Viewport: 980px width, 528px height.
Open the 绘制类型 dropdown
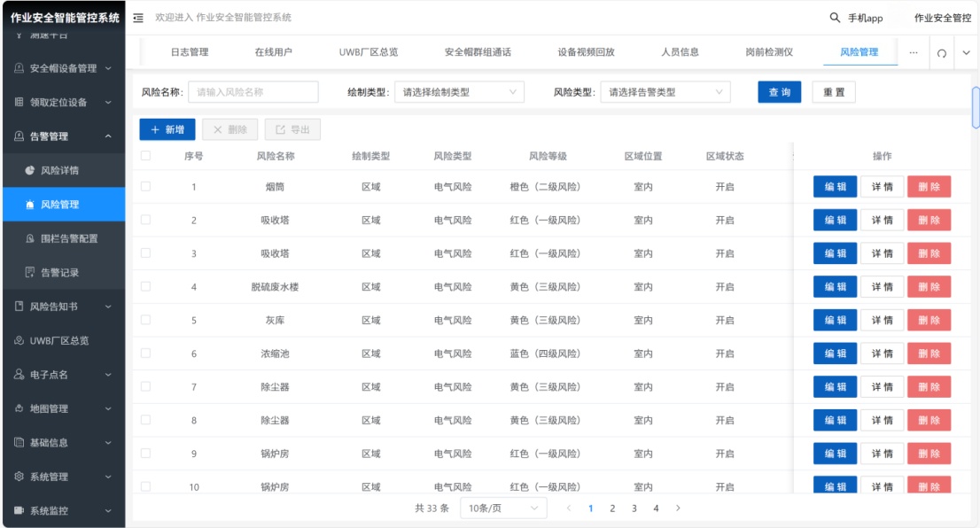coord(459,92)
